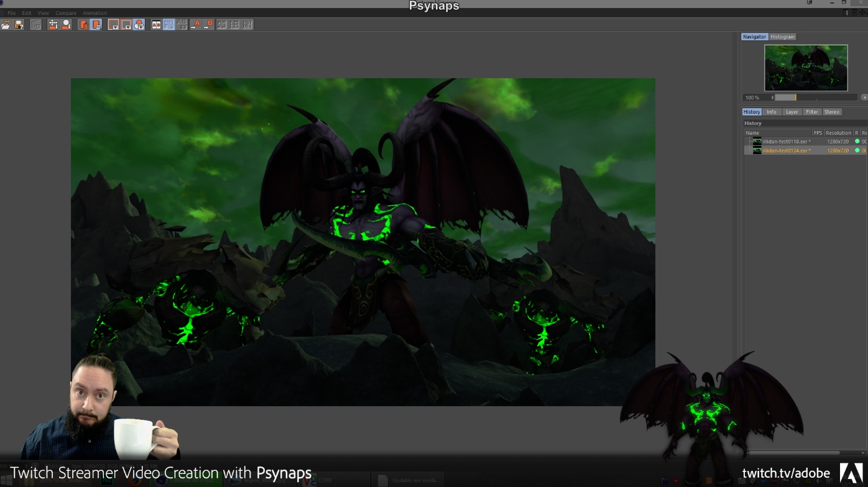
Task: Set the current image as A
Action: (195, 25)
